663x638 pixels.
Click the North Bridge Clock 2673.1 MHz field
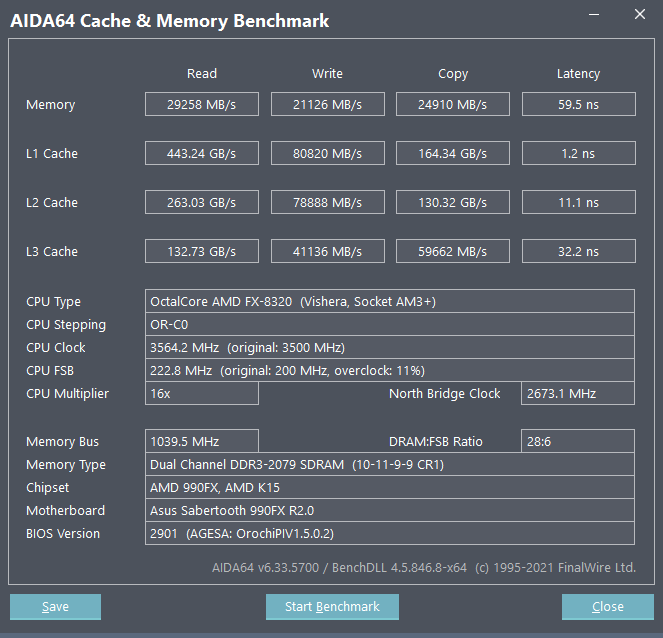click(x=578, y=393)
